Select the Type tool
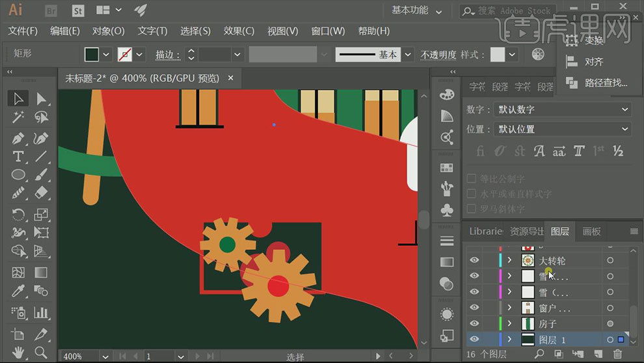The width and height of the screenshot is (644, 363). [18, 156]
